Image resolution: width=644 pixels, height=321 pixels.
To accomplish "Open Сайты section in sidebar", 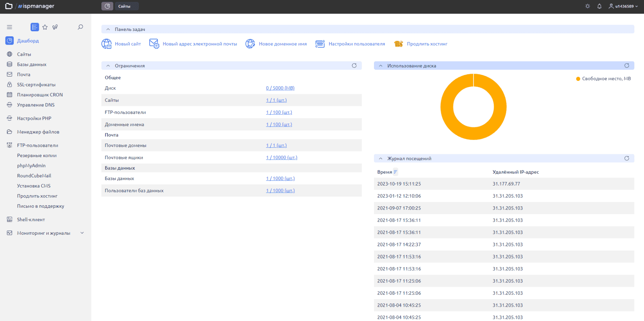I will (x=24, y=54).
